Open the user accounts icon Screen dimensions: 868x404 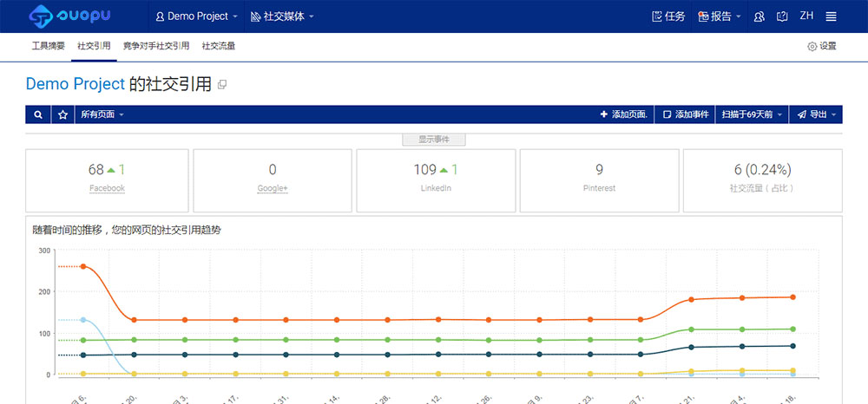(759, 16)
